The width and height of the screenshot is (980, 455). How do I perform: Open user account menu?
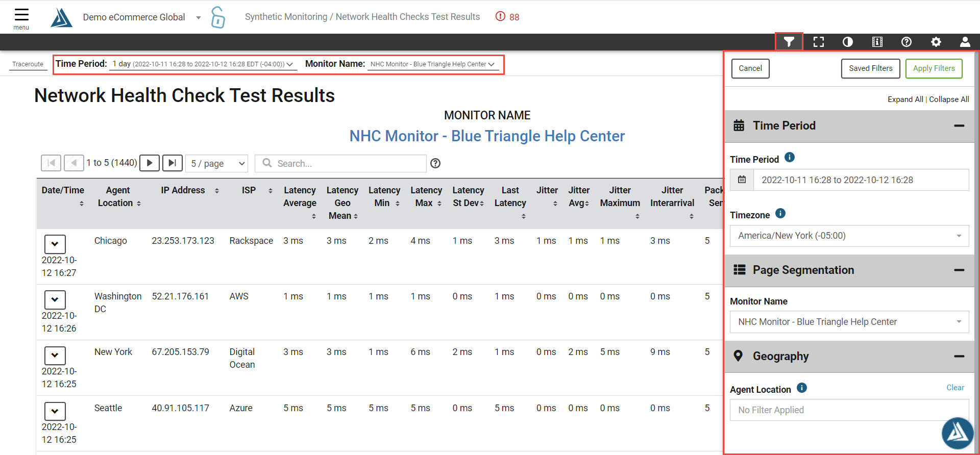pyautogui.click(x=965, y=42)
